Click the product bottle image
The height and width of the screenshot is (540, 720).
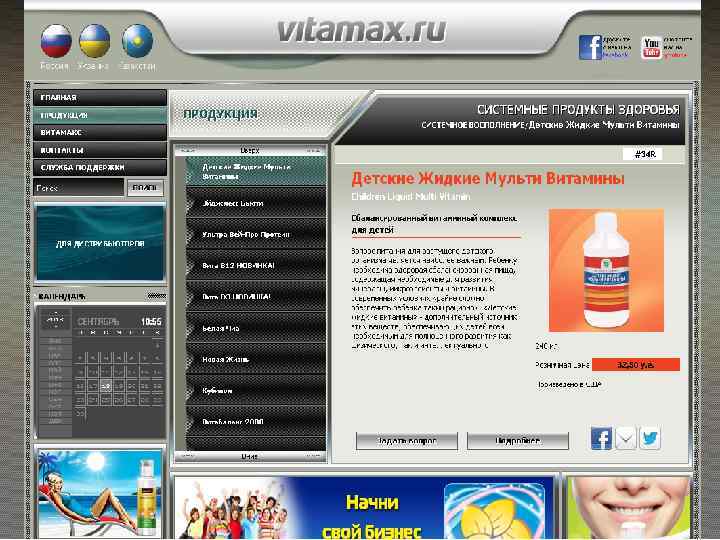(606, 270)
